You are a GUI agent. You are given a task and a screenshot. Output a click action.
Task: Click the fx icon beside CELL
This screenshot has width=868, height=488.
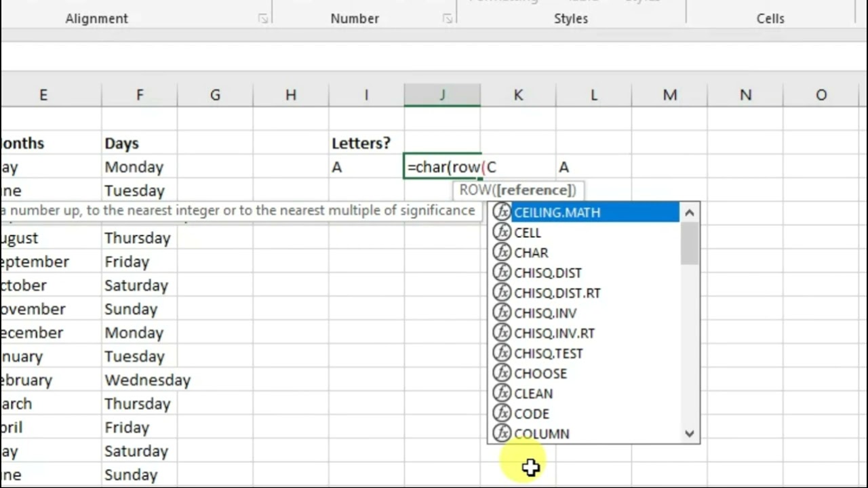pyautogui.click(x=502, y=232)
